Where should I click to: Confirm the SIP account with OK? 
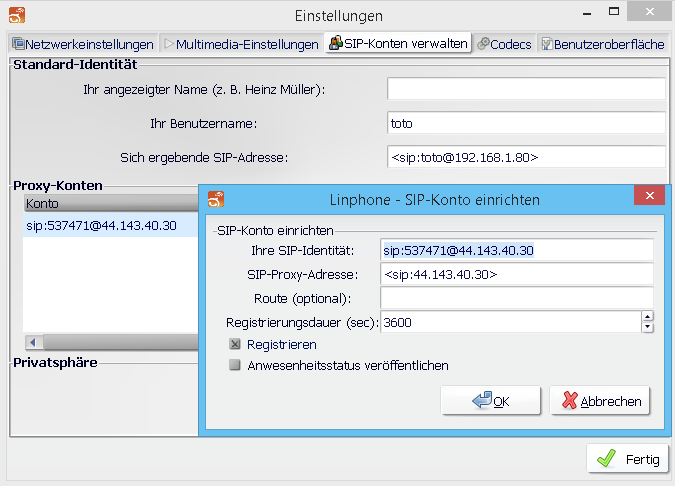pyautogui.click(x=490, y=401)
